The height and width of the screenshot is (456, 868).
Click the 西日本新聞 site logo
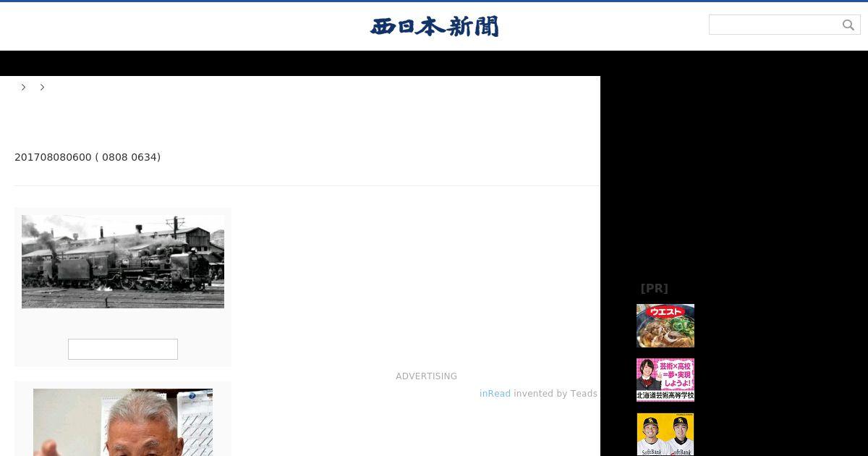[434, 27]
